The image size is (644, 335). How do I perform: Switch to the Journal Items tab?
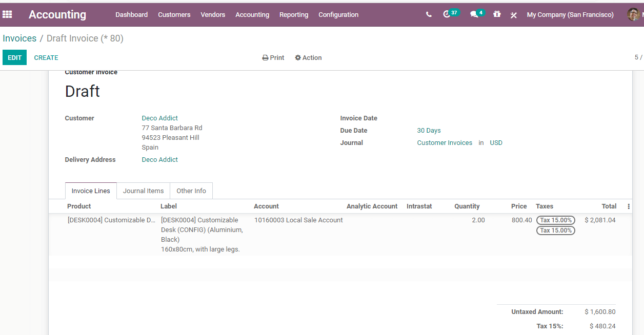[x=144, y=191]
